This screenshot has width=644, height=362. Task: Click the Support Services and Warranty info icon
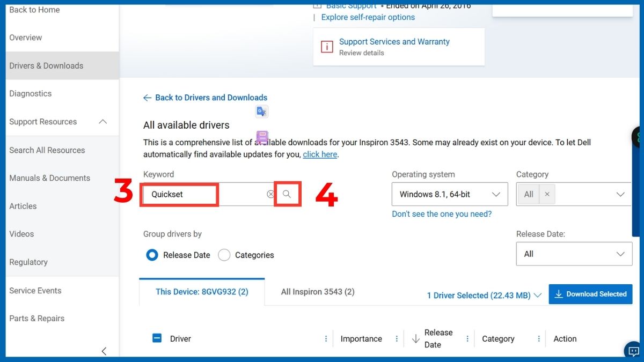(327, 47)
